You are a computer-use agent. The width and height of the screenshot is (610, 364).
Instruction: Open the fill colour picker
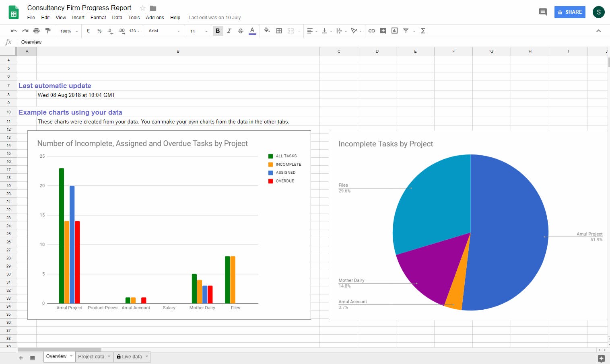[266, 31]
